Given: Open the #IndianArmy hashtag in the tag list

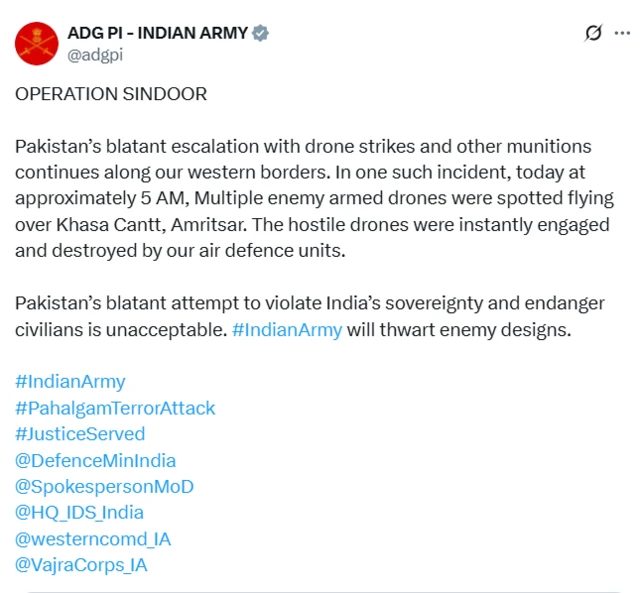Looking at the screenshot, I should (x=70, y=382).
